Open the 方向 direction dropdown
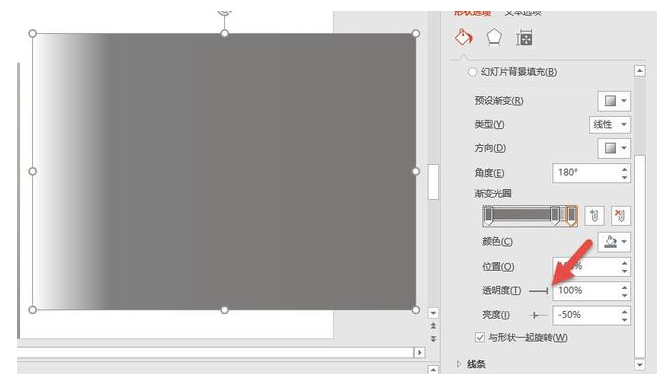 pyautogui.click(x=614, y=148)
